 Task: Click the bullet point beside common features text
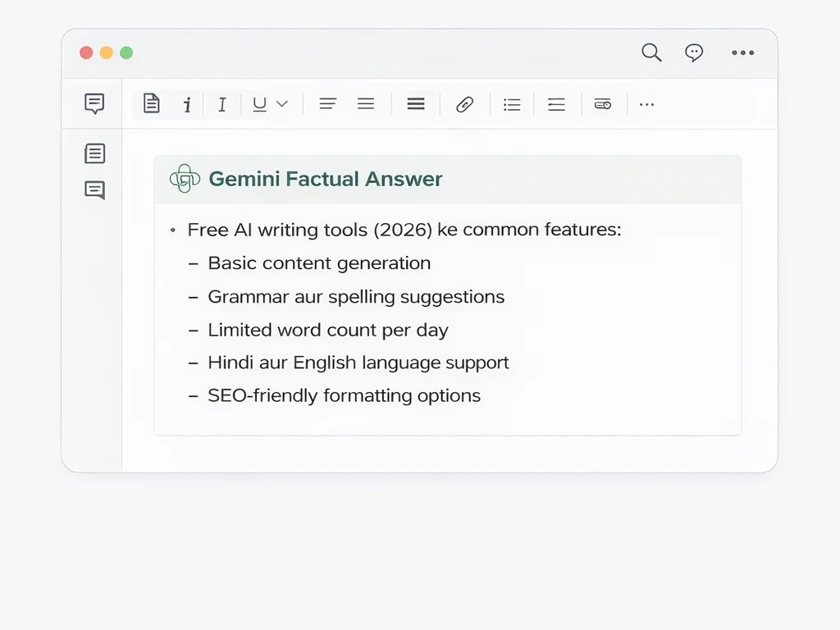172,231
